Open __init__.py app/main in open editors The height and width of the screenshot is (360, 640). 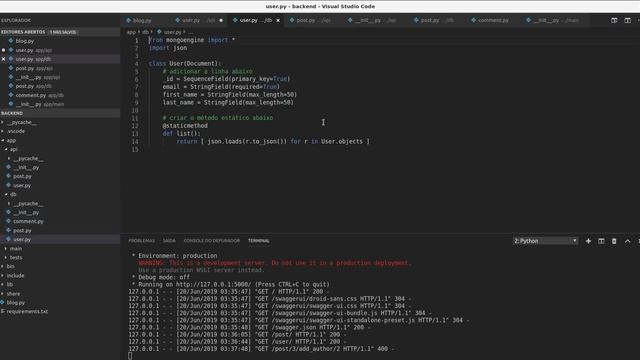[39, 104]
